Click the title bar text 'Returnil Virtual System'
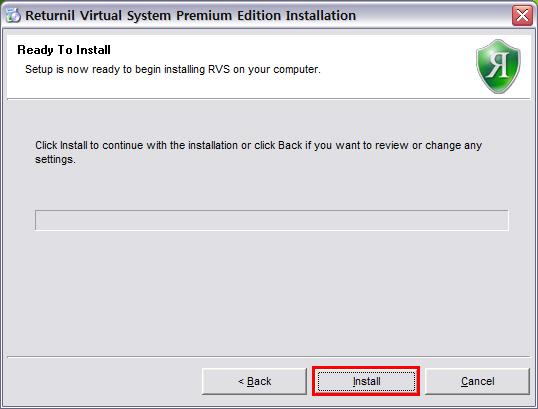 [98, 16]
